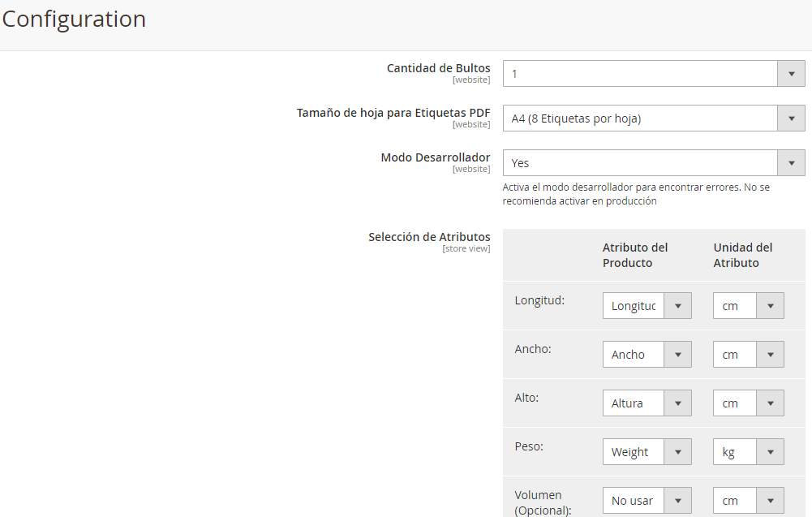Open the Cantidad de Bultos dropdown
Viewport: 812px width, 517px height.
[653, 74]
